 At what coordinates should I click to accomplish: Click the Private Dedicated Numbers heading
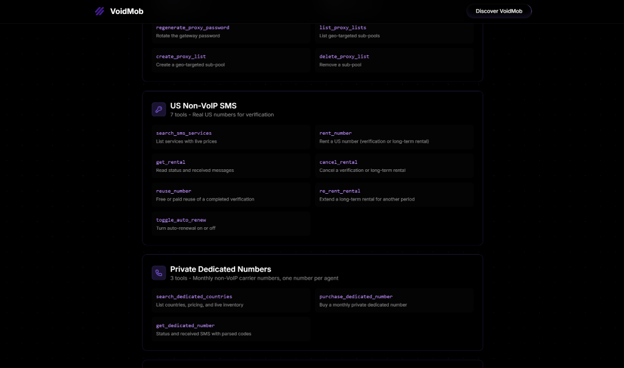pos(220,269)
